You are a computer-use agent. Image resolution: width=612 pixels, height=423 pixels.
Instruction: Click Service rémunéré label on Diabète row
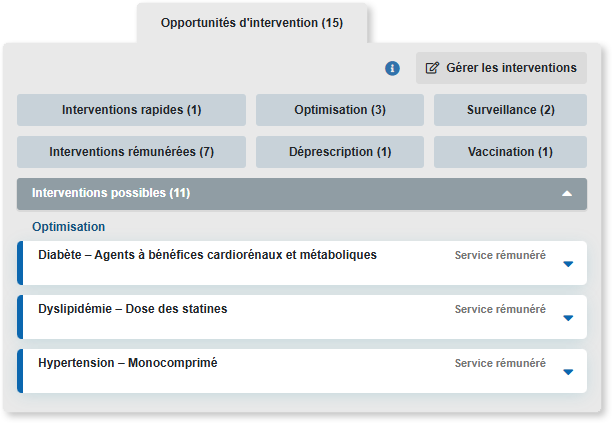click(500, 255)
